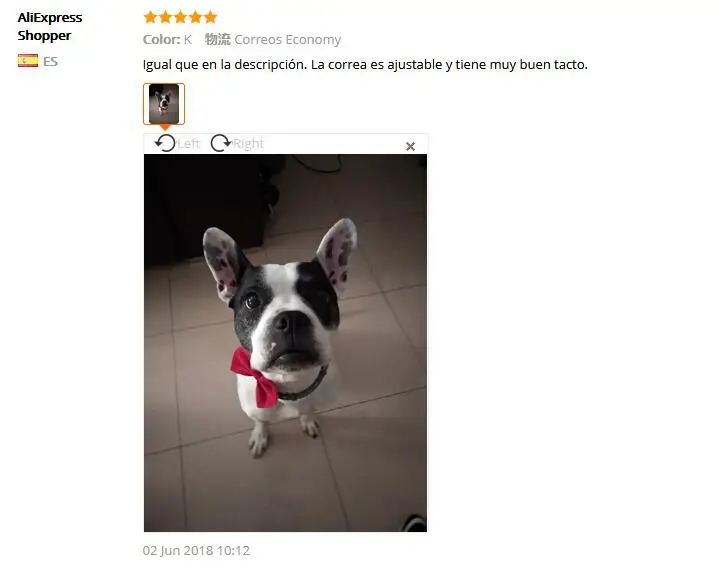Rotate the review photo left using the counterclockwise icon
This screenshot has height=572, width=723.
[165, 143]
